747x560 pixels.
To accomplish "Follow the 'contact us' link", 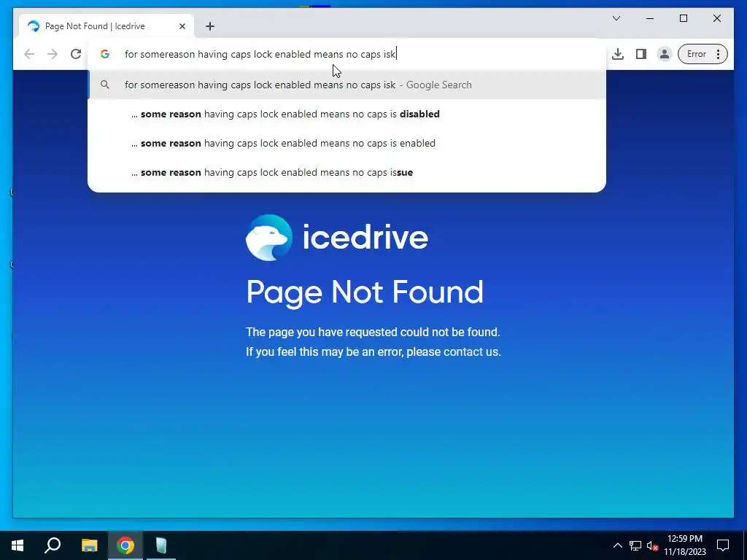I will click(x=472, y=352).
